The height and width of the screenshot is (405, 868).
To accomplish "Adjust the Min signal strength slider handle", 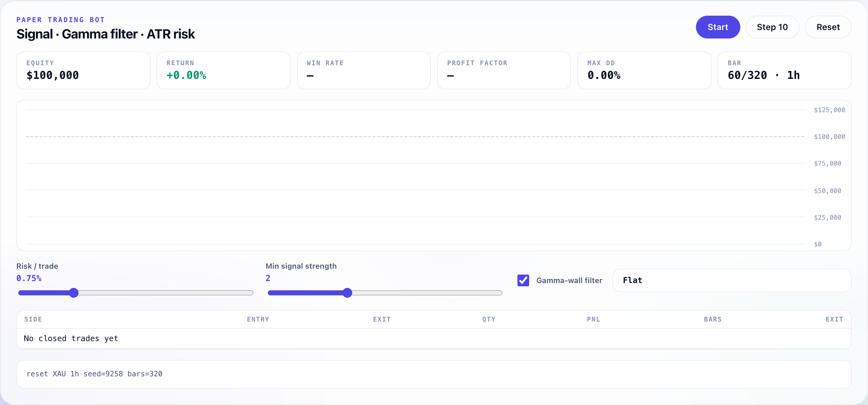I will tap(347, 293).
